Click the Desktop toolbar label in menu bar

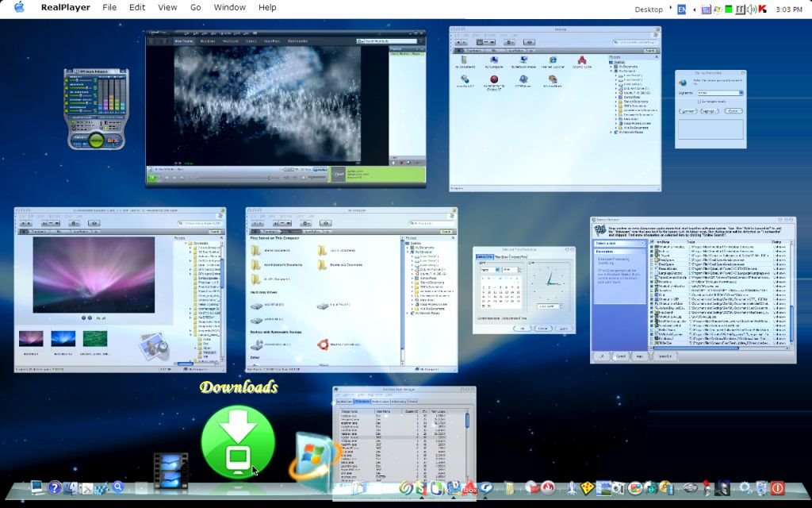649,9
